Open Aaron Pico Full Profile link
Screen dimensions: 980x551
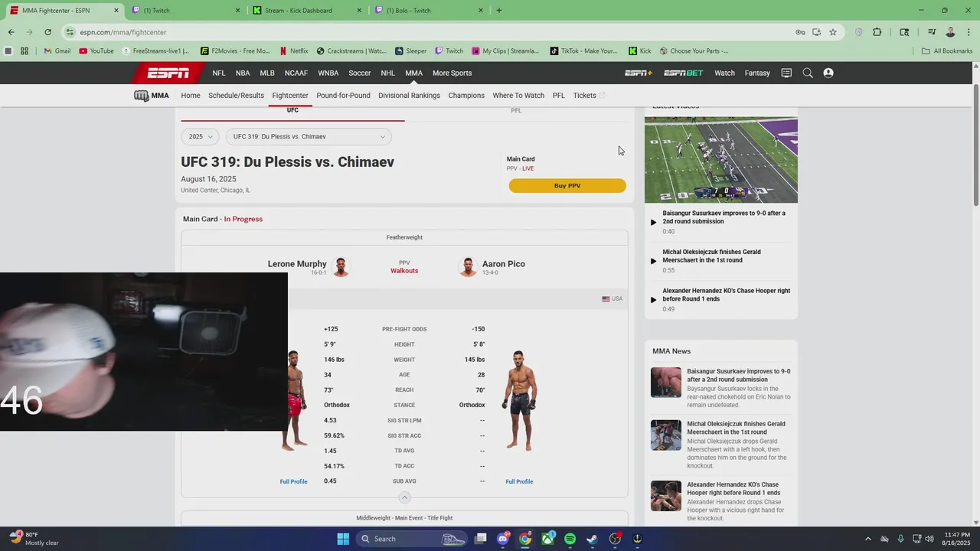519,481
